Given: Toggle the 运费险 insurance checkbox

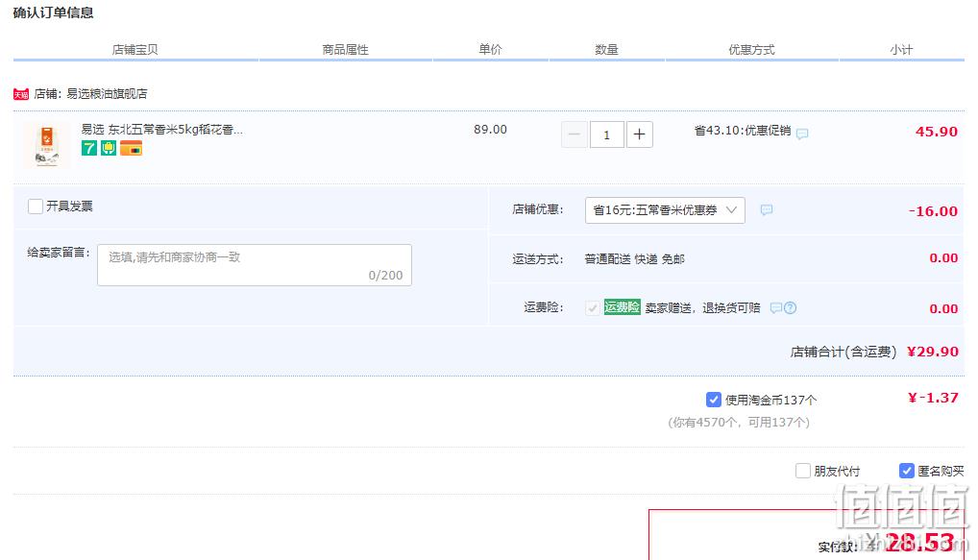Looking at the screenshot, I should 593,307.
